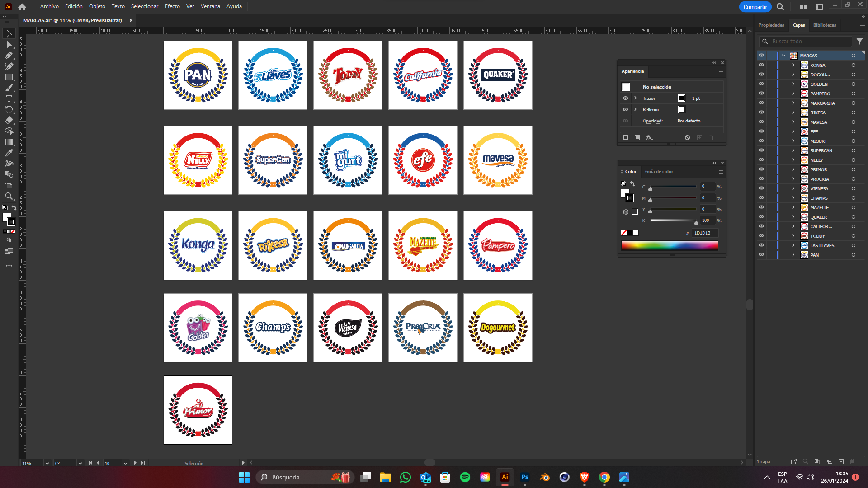Image resolution: width=868 pixels, height=488 pixels.
Task: Toggle visibility of the TODDY layer
Action: pos(761,236)
